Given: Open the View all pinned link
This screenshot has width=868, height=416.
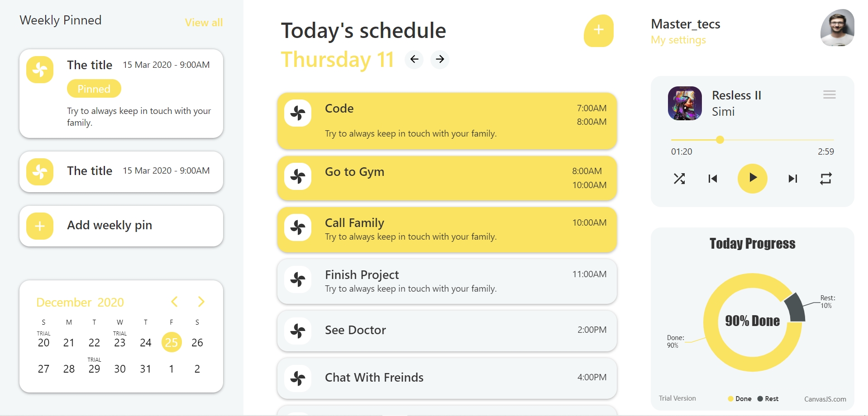Looking at the screenshot, I should coord(204,23).
